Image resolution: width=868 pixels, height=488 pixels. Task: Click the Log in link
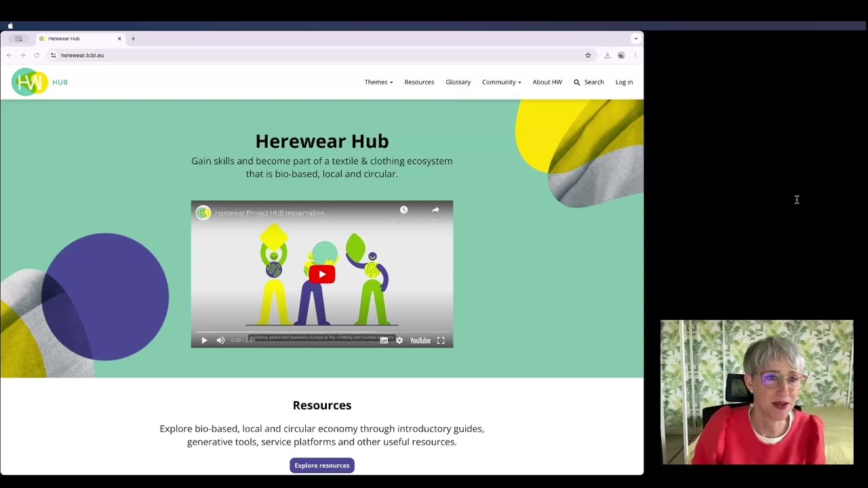pos(624,82)
